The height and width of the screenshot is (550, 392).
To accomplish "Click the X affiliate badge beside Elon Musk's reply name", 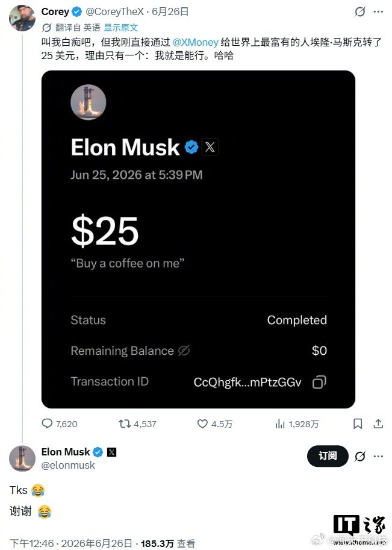I will 111,452.
